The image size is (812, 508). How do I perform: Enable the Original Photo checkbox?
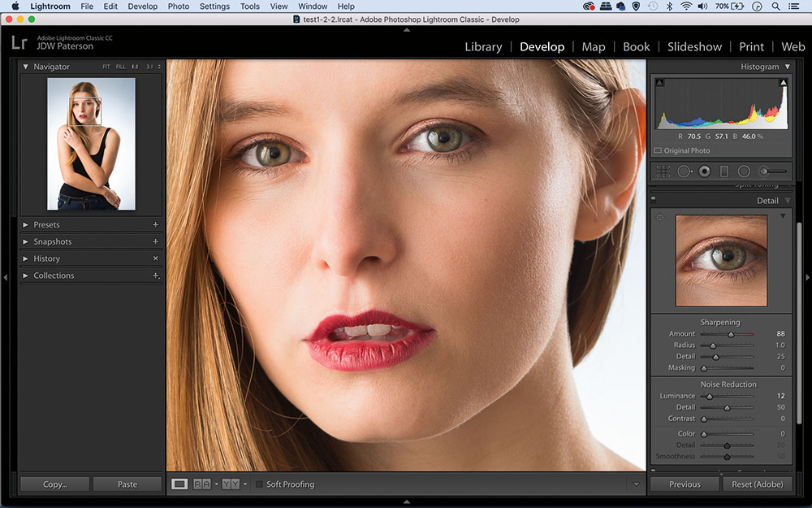[658, 150]
